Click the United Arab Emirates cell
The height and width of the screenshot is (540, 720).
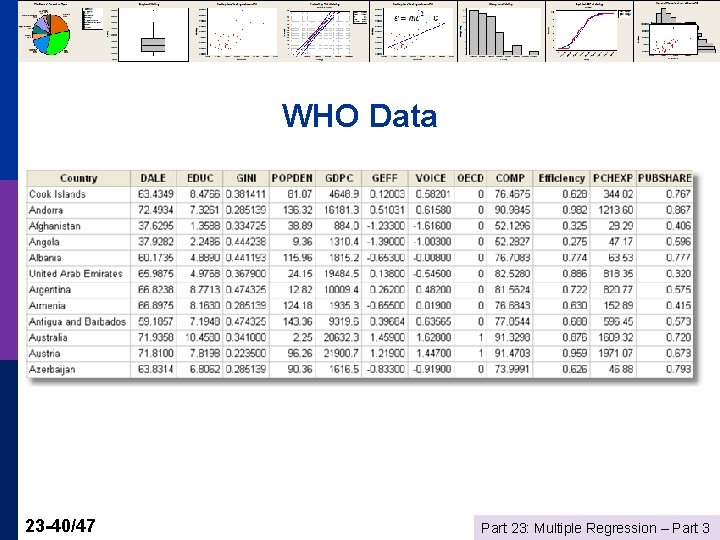click(79, 274)
